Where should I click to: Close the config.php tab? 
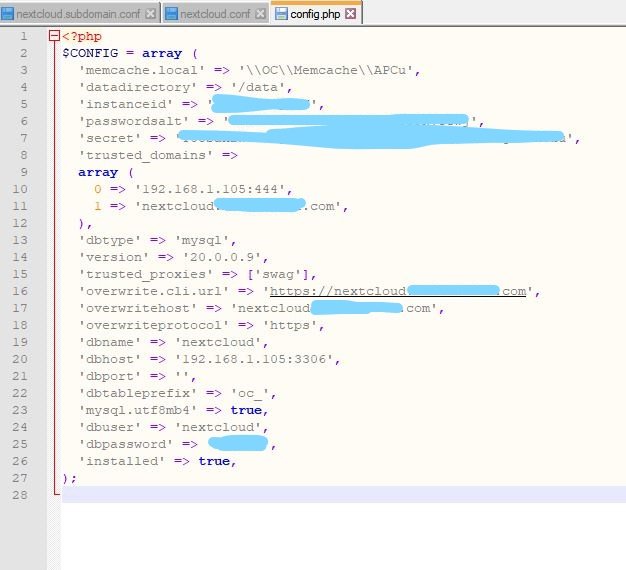pos(351,14)
